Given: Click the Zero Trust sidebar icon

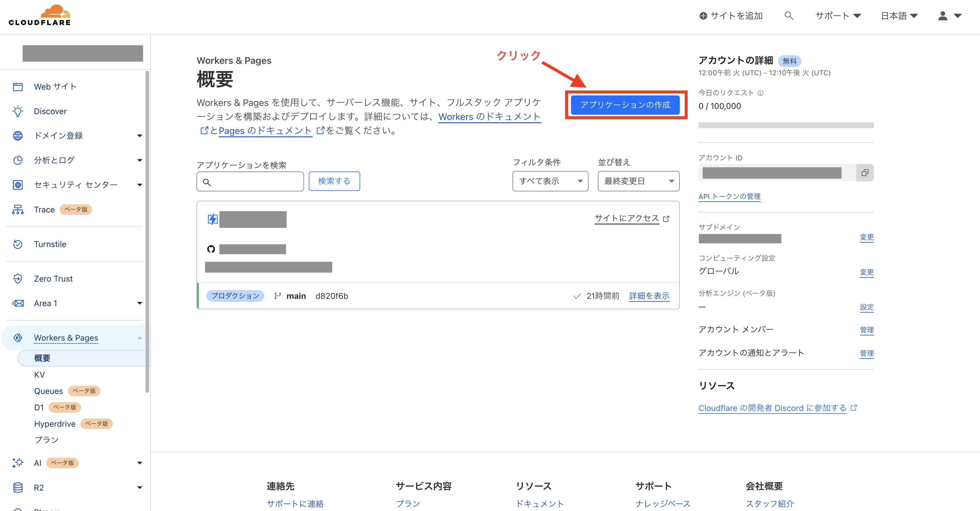Looking at the screenshot, I should pyautogui.click(x=18, y=279).
